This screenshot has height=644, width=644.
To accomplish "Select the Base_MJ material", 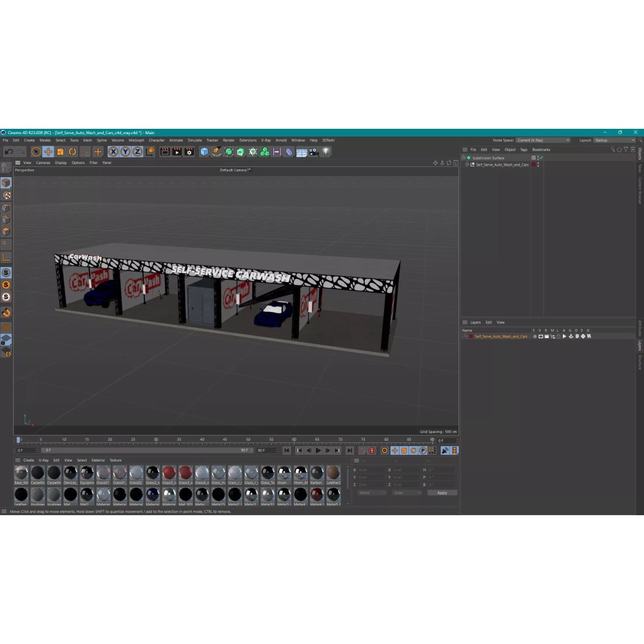I will (x=21, y=475).
